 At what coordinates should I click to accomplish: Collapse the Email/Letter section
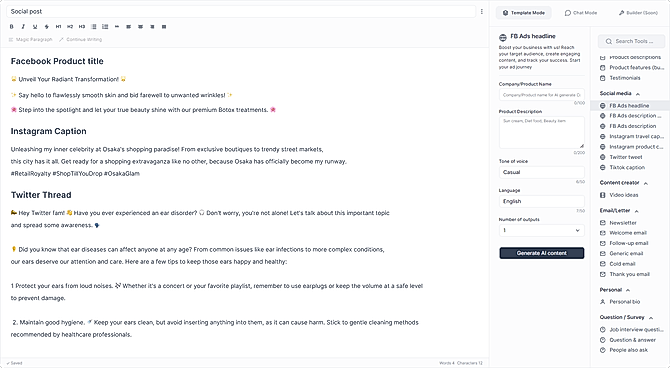636,211
